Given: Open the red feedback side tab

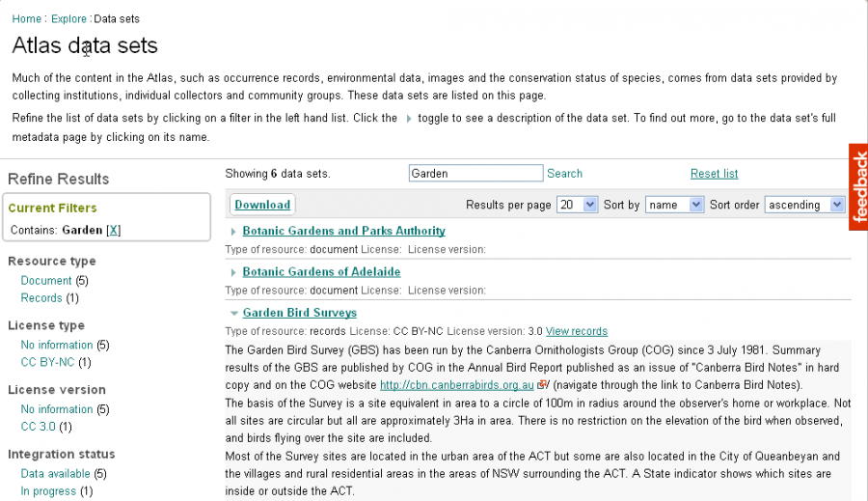Looking at the screenshot, I should [858, 187].
